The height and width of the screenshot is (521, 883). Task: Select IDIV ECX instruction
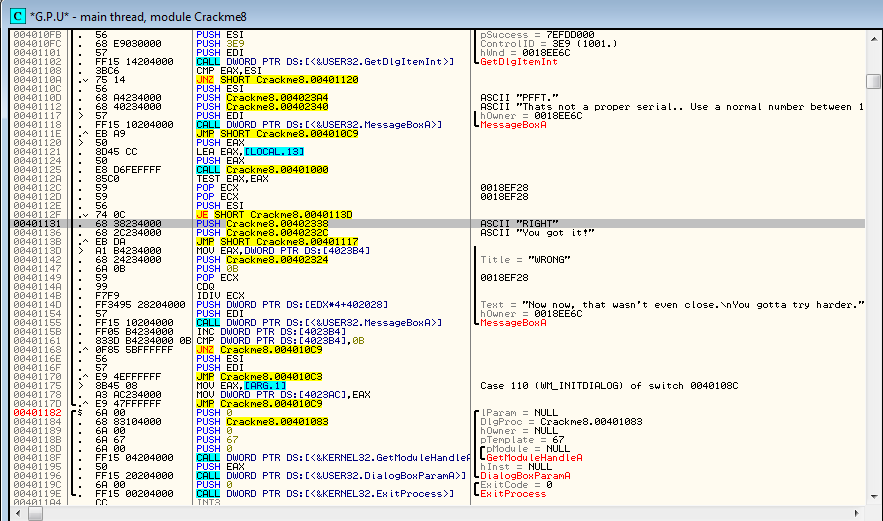[220, 296]
